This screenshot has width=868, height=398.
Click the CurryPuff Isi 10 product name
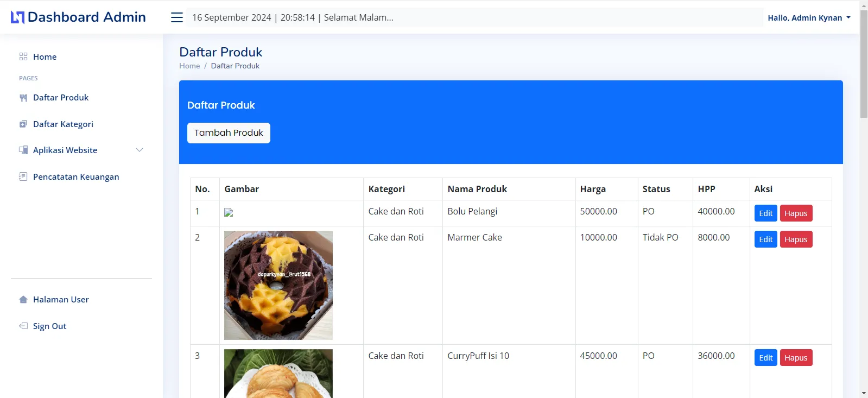click(478, 356)
